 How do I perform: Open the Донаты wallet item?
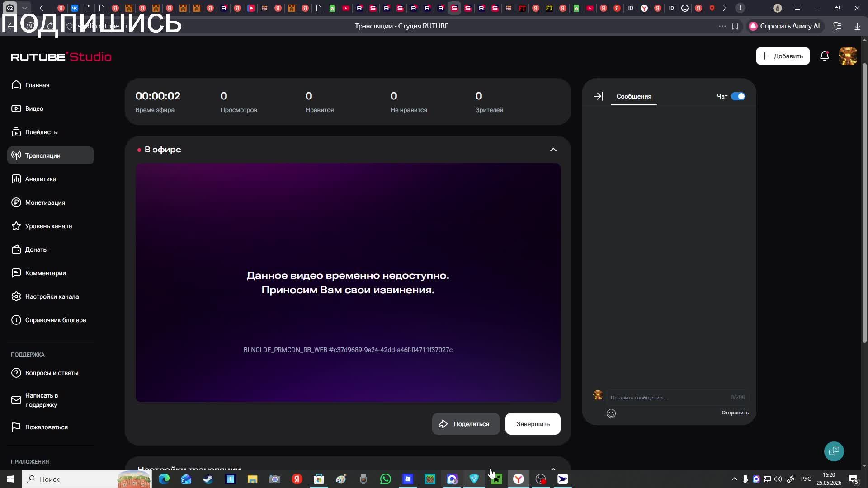coord(30,249)
